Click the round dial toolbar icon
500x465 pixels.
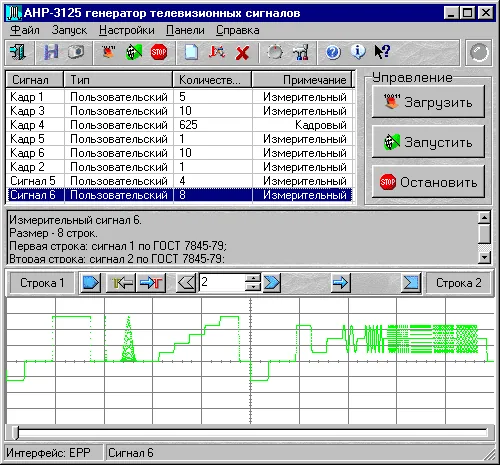click(x=275, y=52)
